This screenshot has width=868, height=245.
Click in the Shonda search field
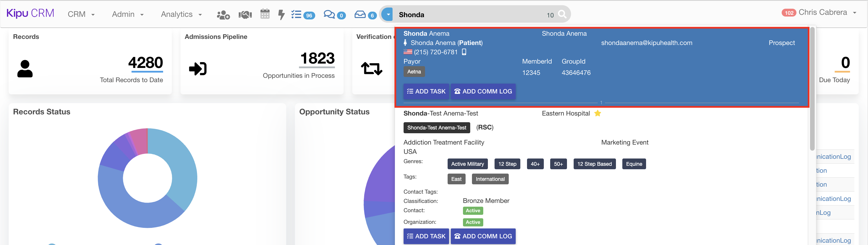(468, 15)
